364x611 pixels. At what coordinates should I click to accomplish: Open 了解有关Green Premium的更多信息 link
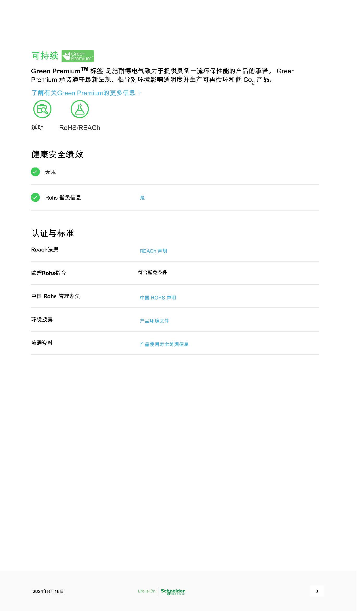tap(83, 93)
